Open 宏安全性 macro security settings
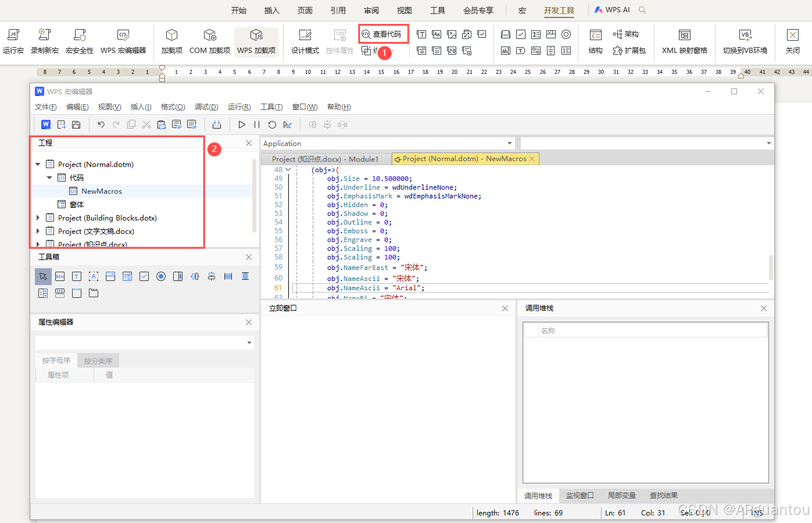Screen dimensions: 812x523 [x=80, y=41]
